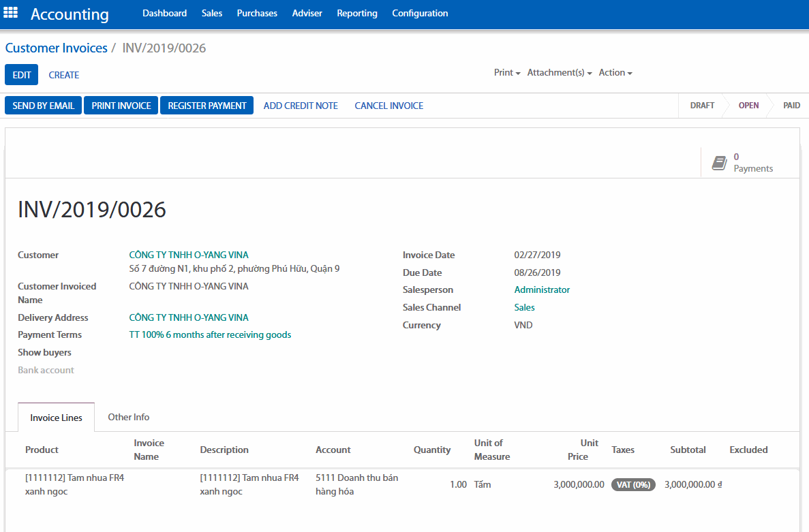The height and width of the screenshot is (532, 809).
Task: Open the Administrator salesperson link
Action: click(542, 290)
